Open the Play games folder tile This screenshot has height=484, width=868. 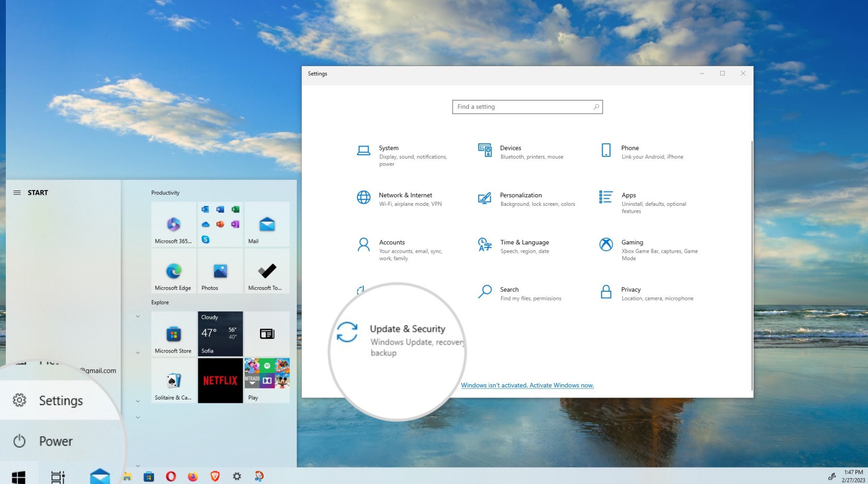(x=267, y=381)
